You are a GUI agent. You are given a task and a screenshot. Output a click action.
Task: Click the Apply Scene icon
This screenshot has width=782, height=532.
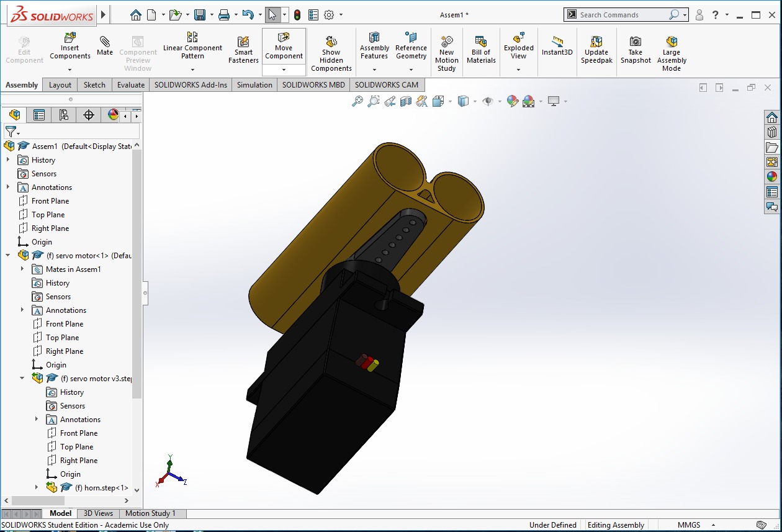coord(528,101)
